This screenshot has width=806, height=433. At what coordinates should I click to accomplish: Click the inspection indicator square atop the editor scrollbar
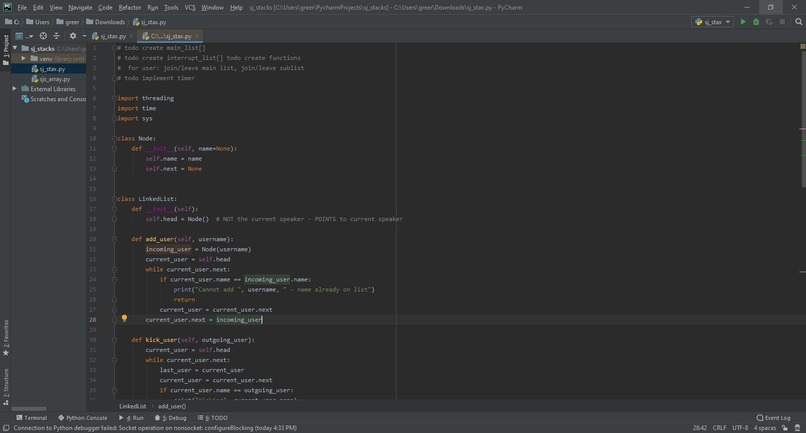(802, 47)
